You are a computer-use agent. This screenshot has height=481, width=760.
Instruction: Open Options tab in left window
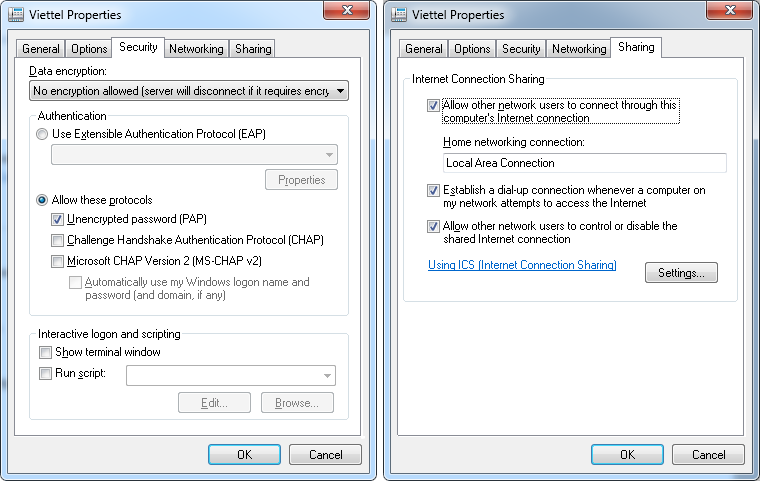89,49
